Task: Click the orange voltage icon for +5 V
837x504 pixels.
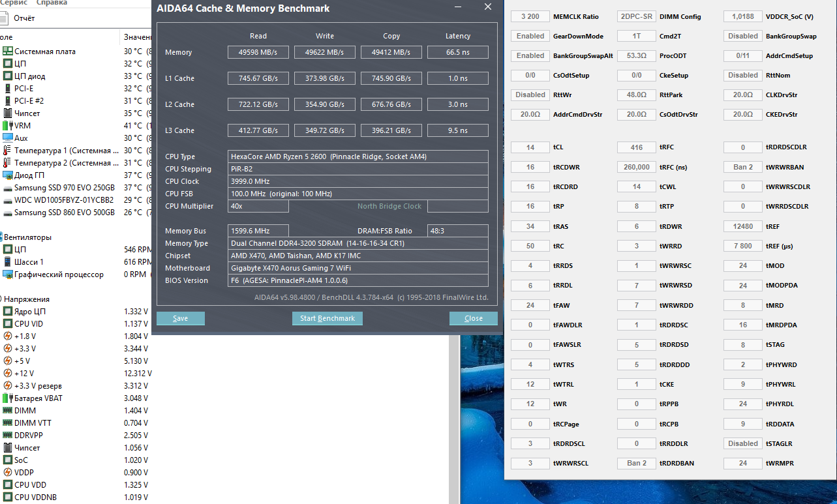Action: point(8,361)
